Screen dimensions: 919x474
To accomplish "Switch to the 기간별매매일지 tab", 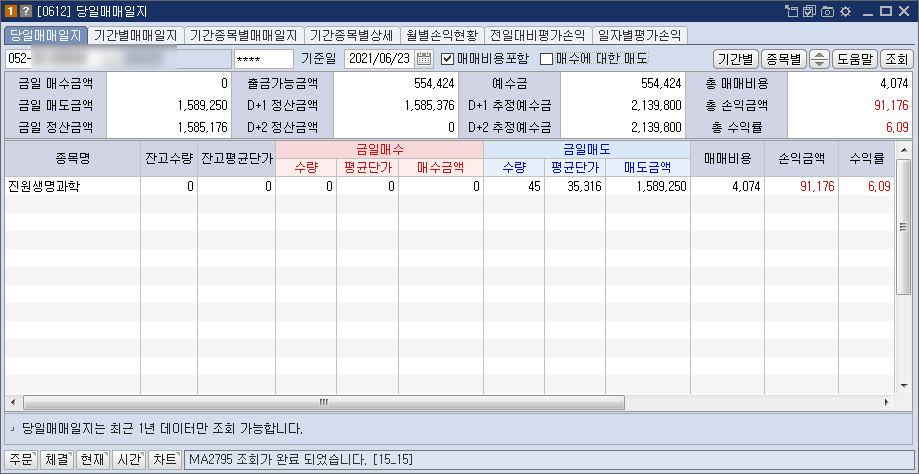I will (x=135, y=35).
